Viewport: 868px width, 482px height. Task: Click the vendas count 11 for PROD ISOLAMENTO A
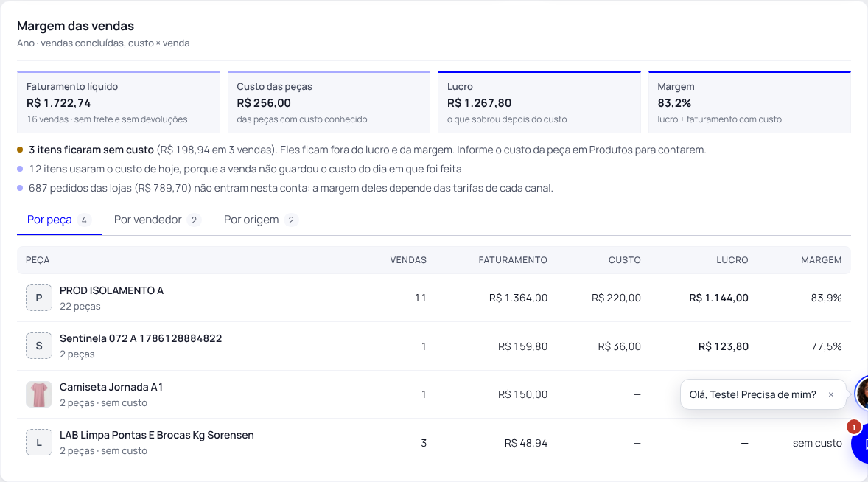coord(421,298)
